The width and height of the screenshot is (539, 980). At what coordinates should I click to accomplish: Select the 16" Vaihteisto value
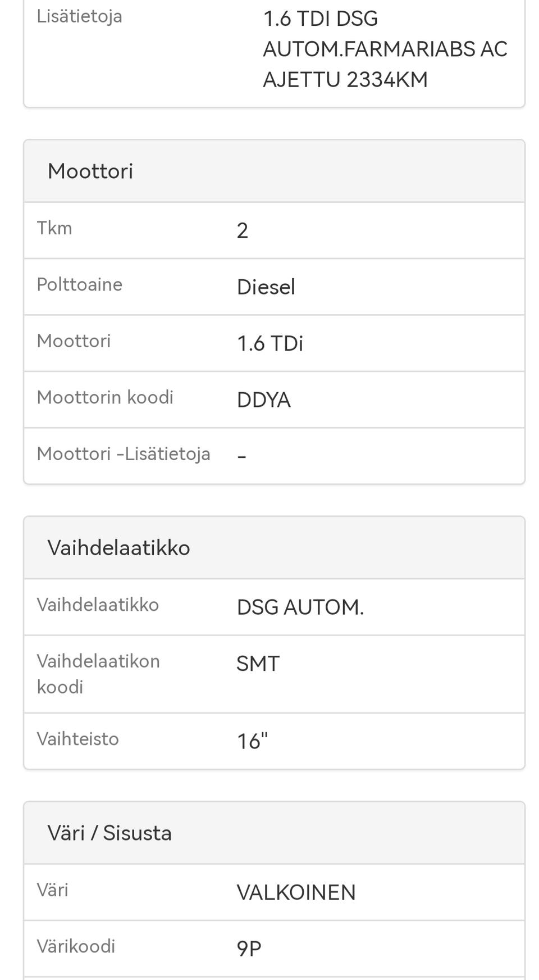pyautogui.click(x=252, y=742)
